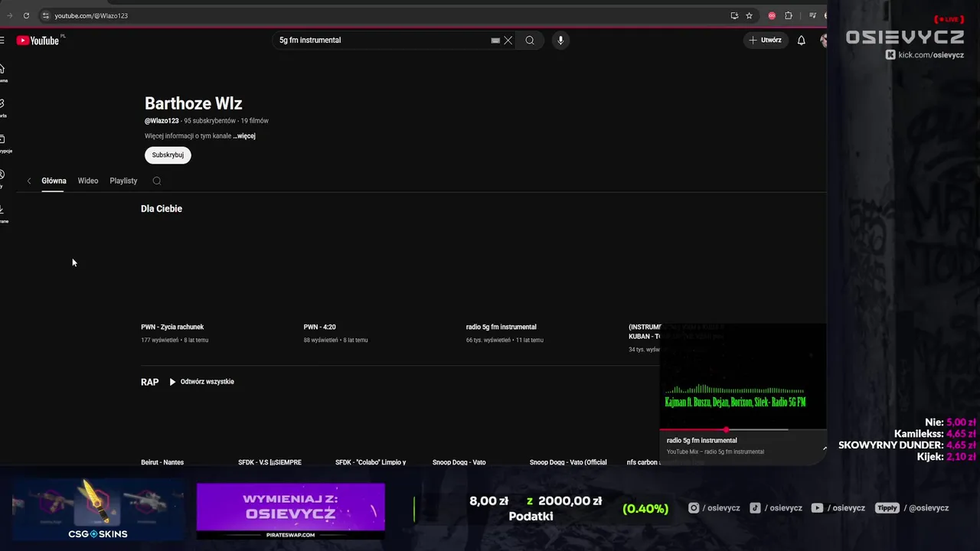Screen dimensions: 980x551
Task: Start voice search with microphone
Action: click(x=560, y=41)
